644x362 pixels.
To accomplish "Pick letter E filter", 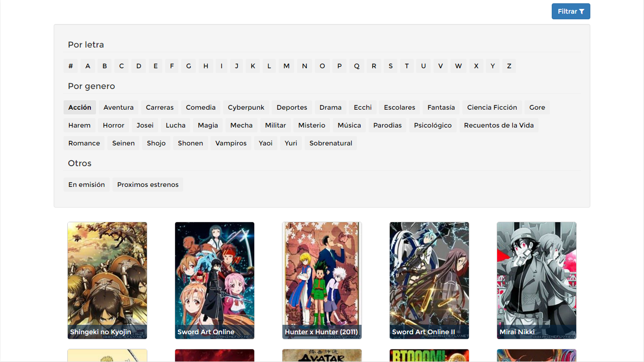I will pos(155,66).
